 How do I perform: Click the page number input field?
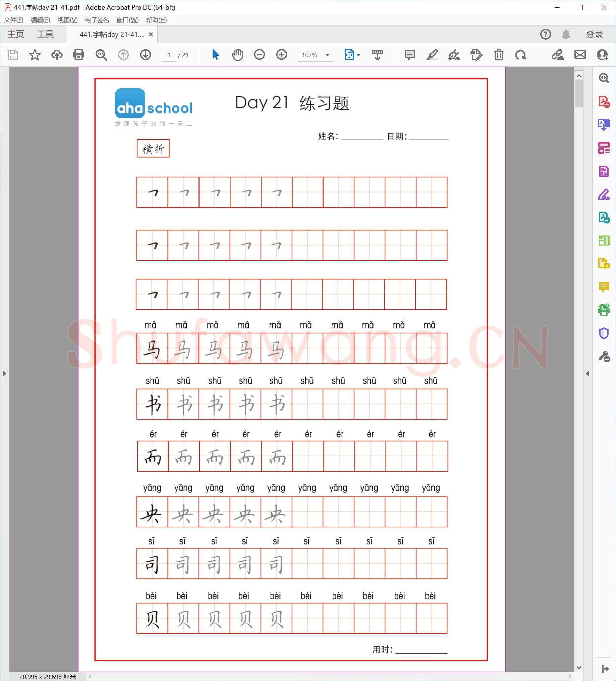pos(170,55)
